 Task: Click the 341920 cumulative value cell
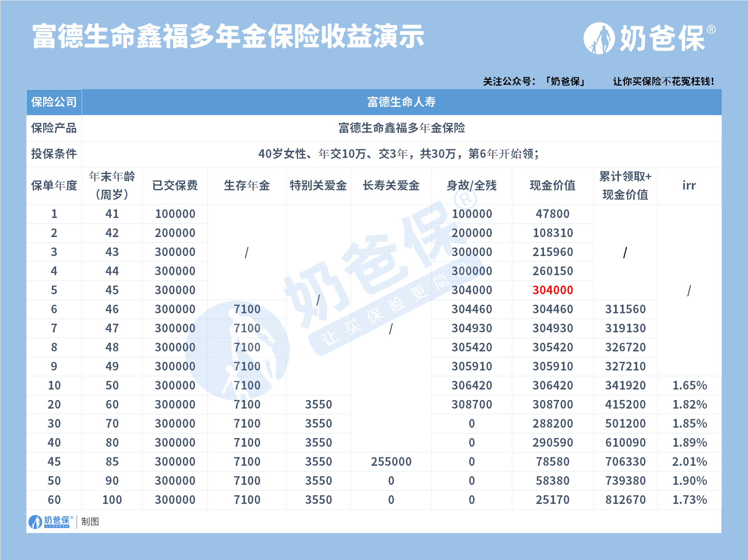pyautogui.click(x=625, y=385)
